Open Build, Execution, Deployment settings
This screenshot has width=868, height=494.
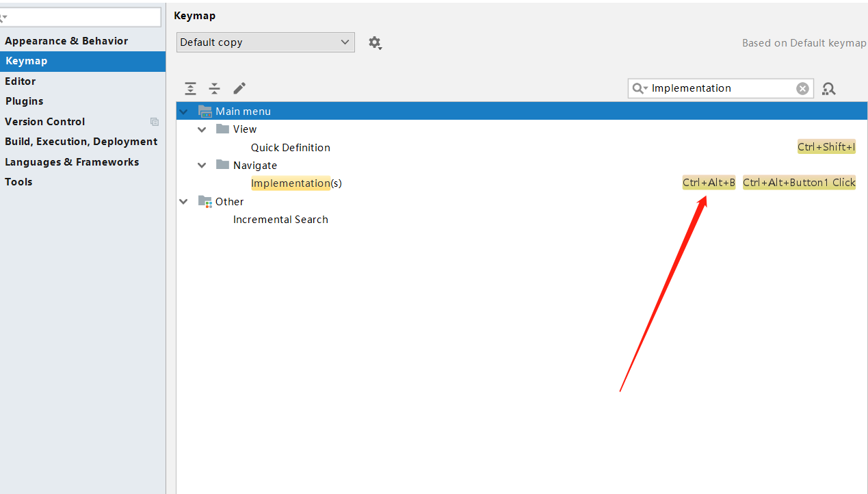(x=81, y=142)
